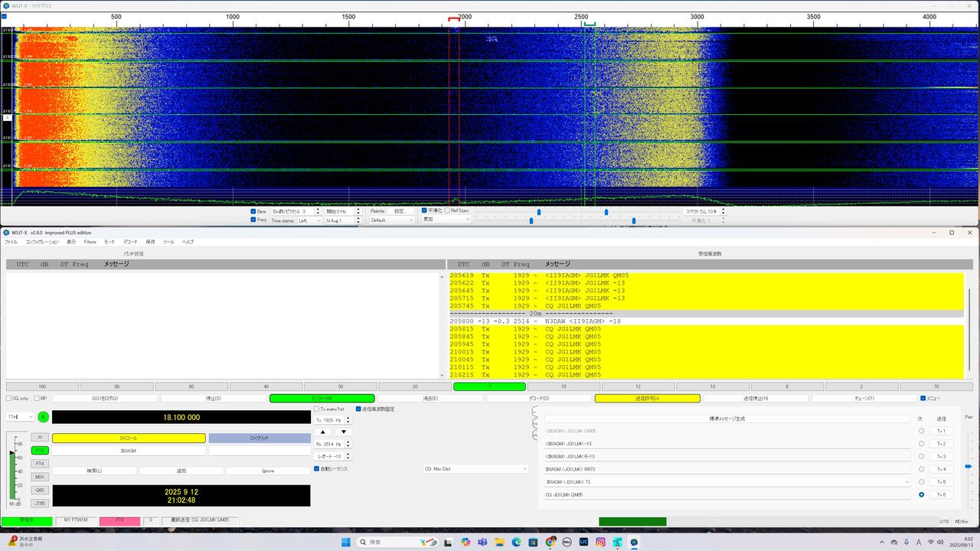The width and height of the screenshot is (980, 551).
Task: Open the ファイル menu
Action: pyautogui.click(x=11, y=242)
